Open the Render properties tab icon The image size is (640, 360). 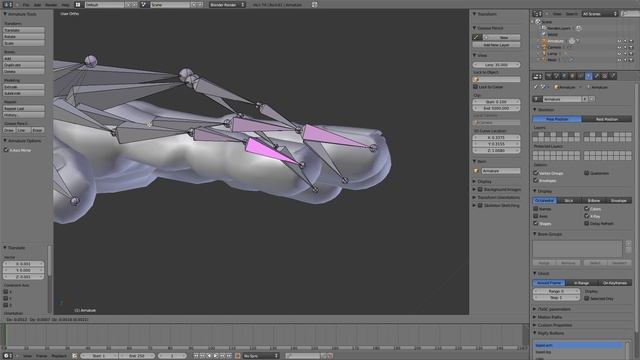tap(549, 76)
